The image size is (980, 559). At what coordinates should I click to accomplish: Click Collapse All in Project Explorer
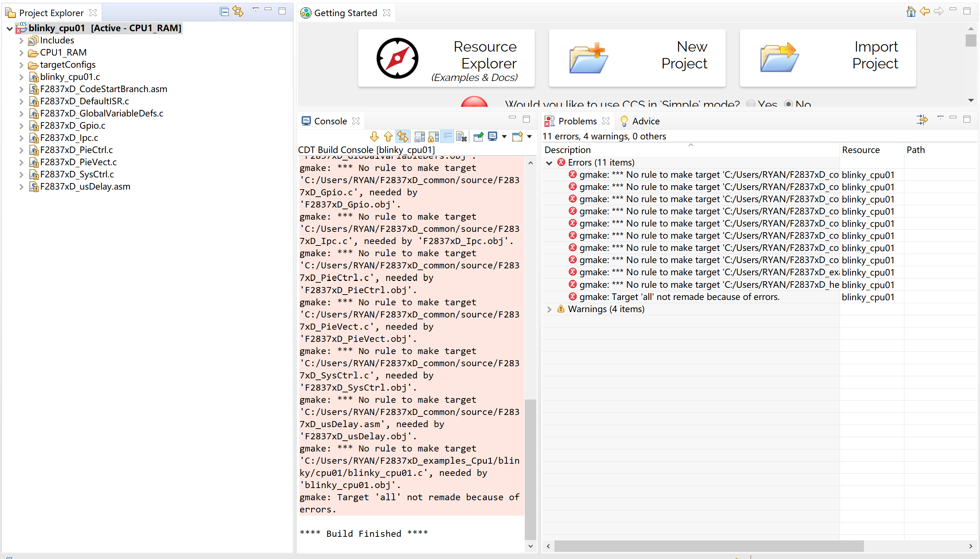224,11
